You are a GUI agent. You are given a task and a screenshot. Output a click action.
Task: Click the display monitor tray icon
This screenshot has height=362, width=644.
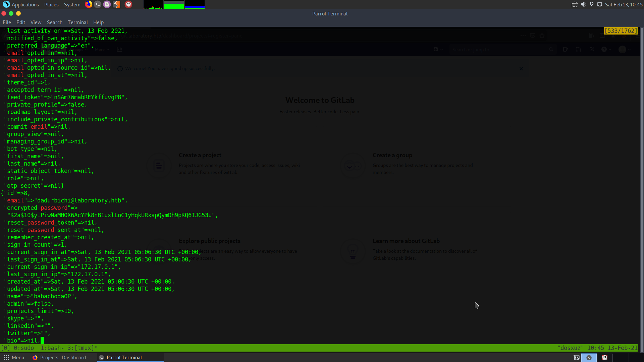(600, 4)
